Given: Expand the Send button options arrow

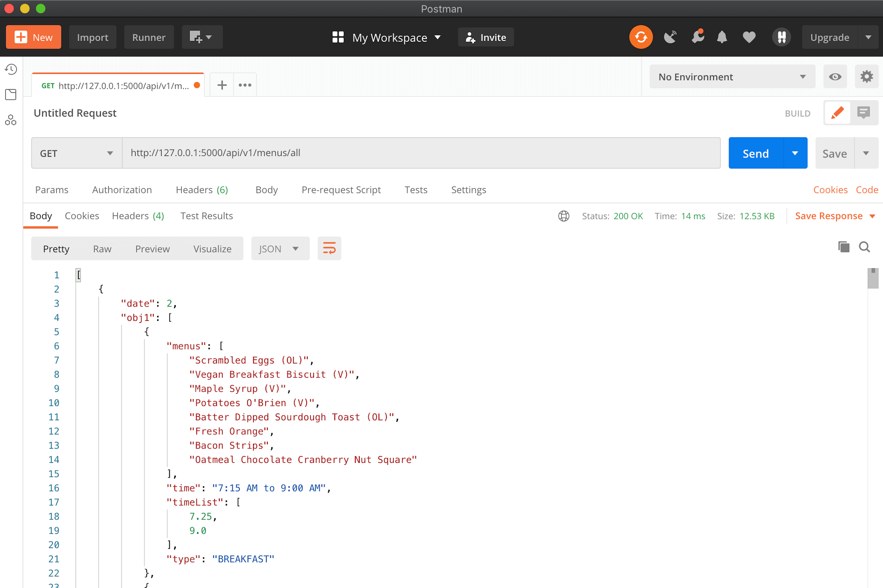Looking at the screenshot, I should coord(795,153).
